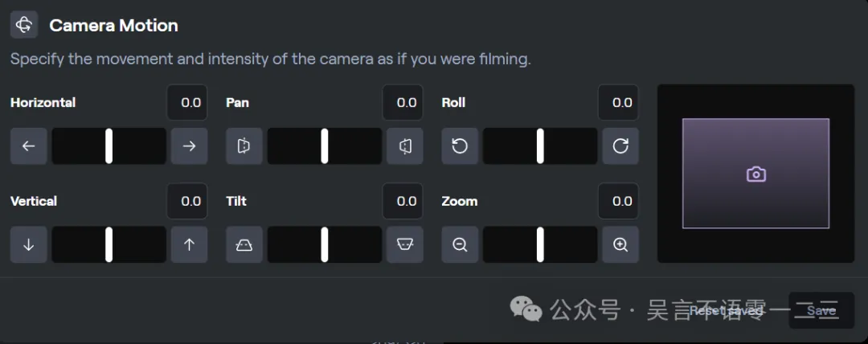Click the Camera Motion header icon
This screenshot has width=868, height=344.
[x=24, y=25]
